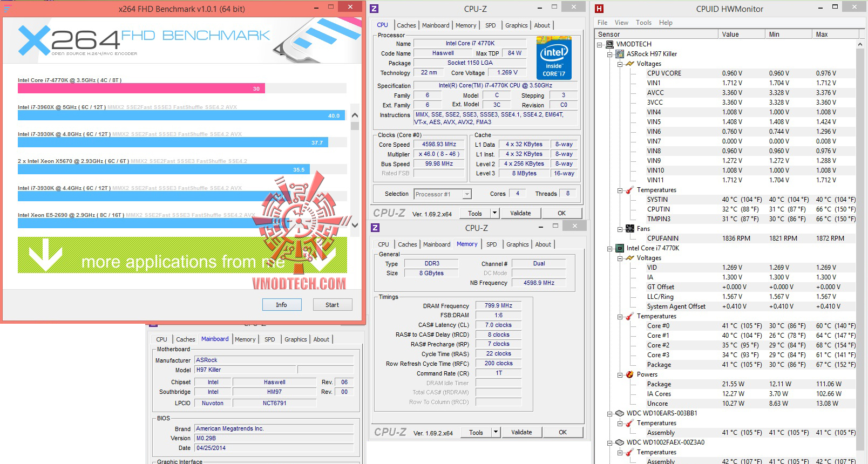
Task: Click the thermometer icon above the Core #0 row
Action: 630,316
